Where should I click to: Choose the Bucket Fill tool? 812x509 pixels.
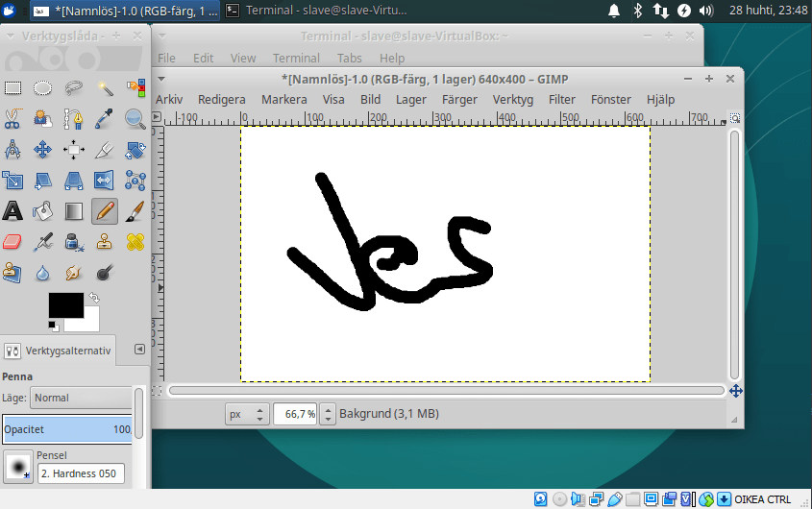(x=43, y=210)
